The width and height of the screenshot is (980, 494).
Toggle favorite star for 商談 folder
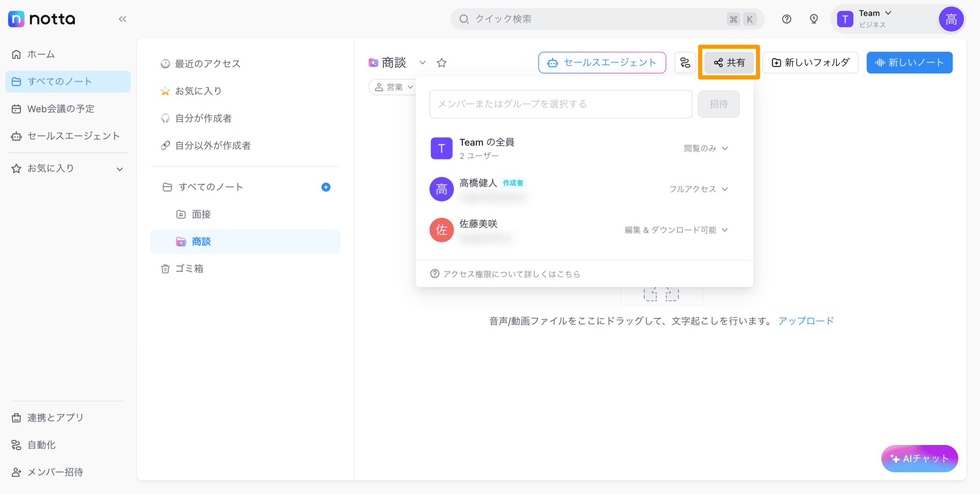(441, 63)
